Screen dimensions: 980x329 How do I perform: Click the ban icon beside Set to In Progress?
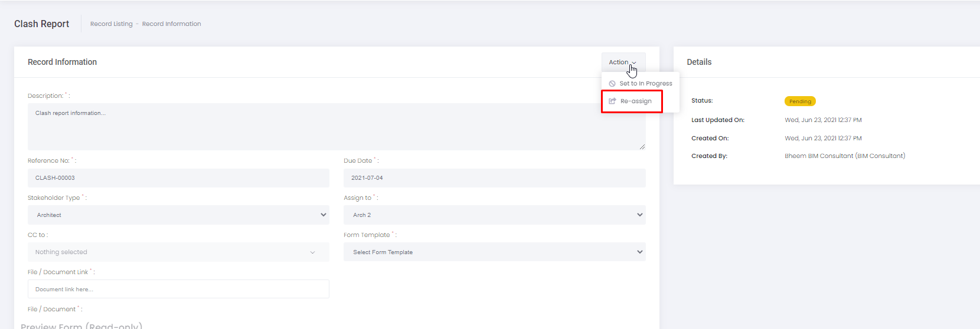pos(612,84)
